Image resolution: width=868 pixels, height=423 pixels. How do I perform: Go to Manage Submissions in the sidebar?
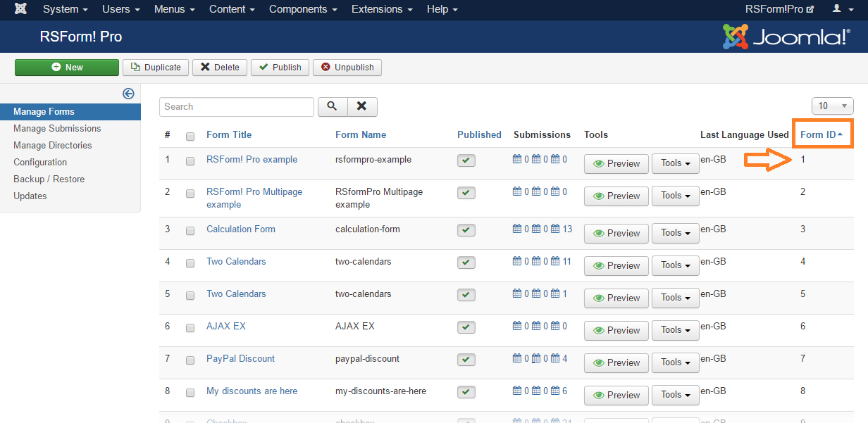(x=57, y=128)
